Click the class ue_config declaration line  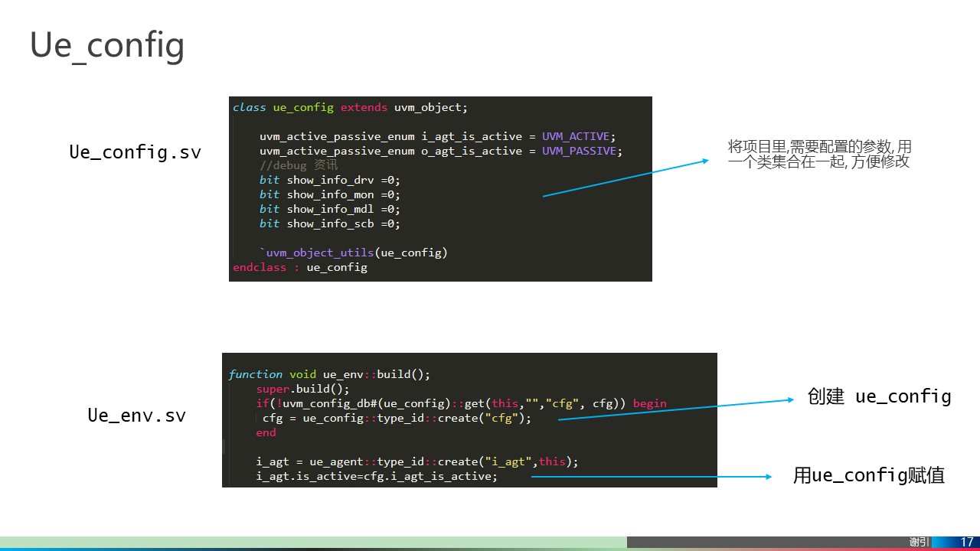point(349,107)
